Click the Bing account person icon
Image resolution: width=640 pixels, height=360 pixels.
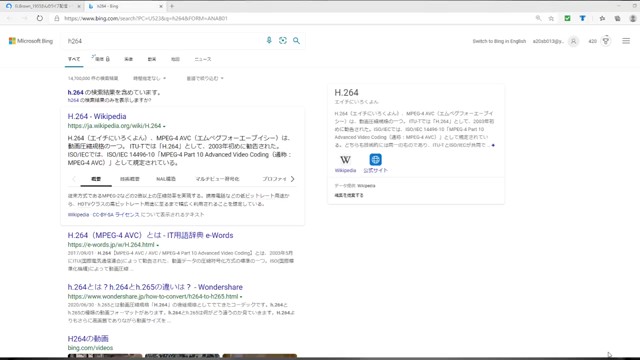[x=573, y=41]
